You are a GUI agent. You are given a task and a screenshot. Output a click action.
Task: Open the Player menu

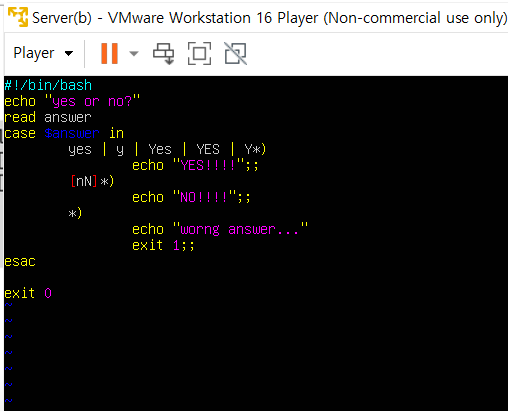43,53
